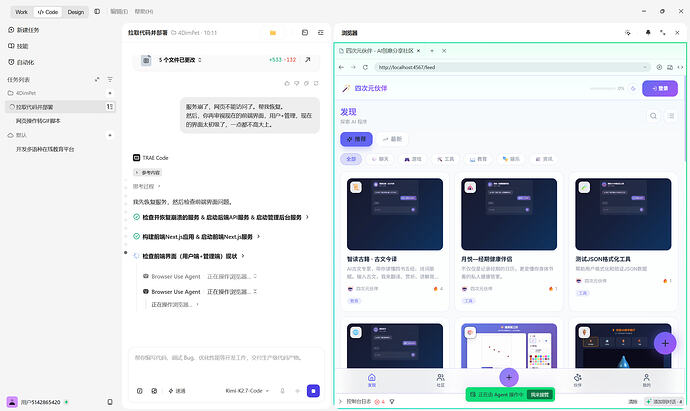Expand the 参考内容 references block

tap(147, 172)
